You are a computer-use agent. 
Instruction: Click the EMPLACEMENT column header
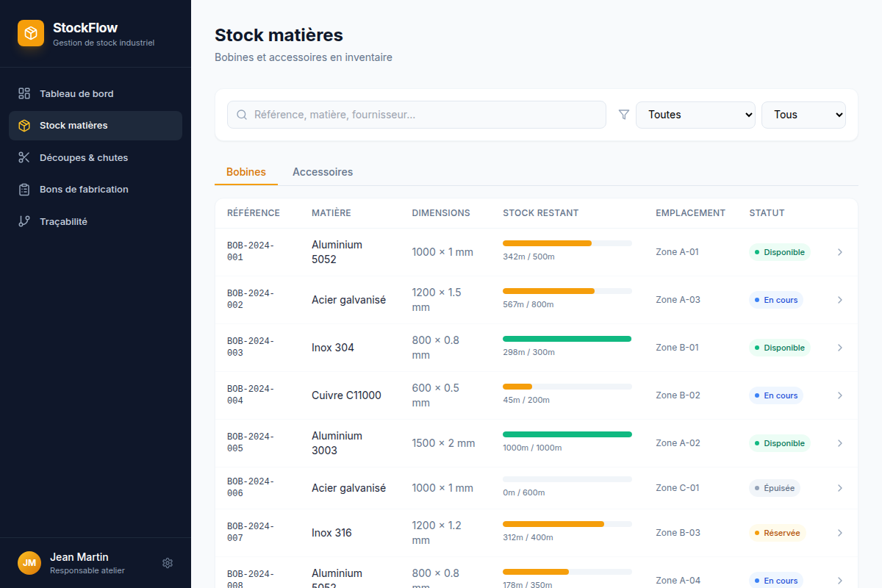coord(691,213)
